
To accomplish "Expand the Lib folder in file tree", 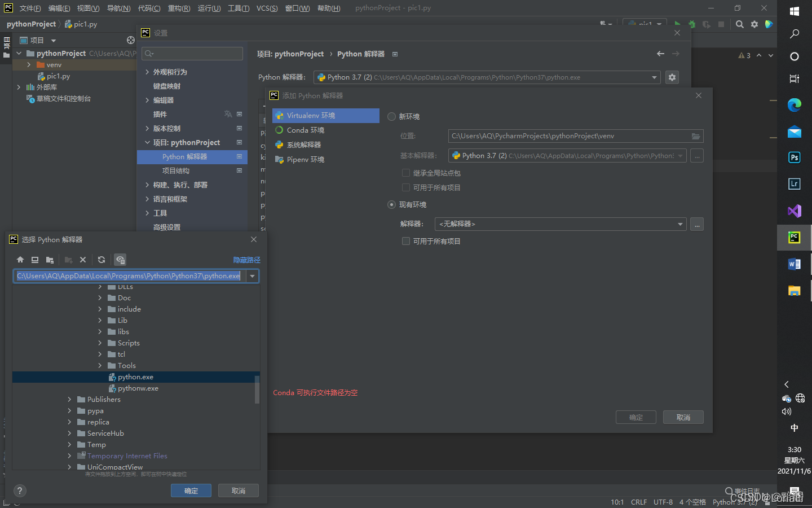I will 100,321.
